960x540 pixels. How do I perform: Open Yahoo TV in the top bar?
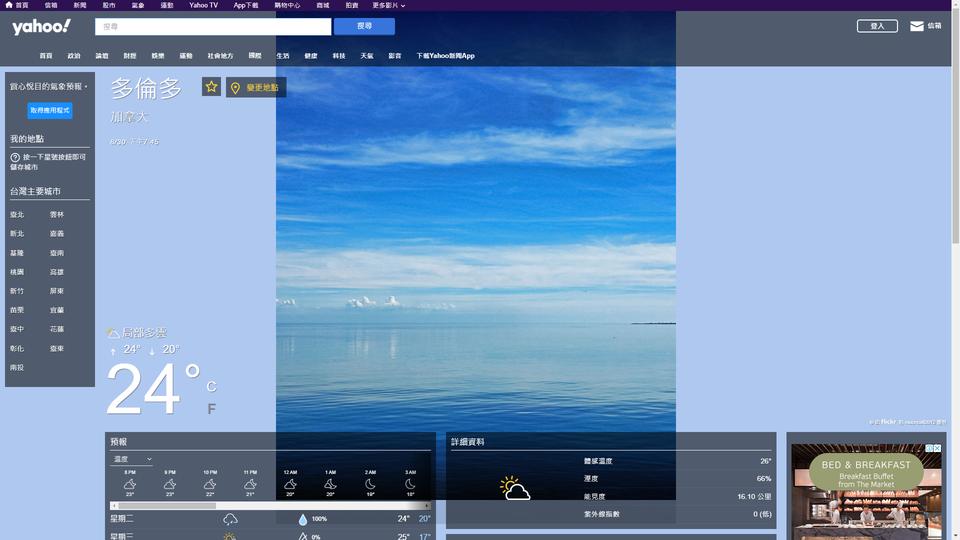click(x=203, y=5)
